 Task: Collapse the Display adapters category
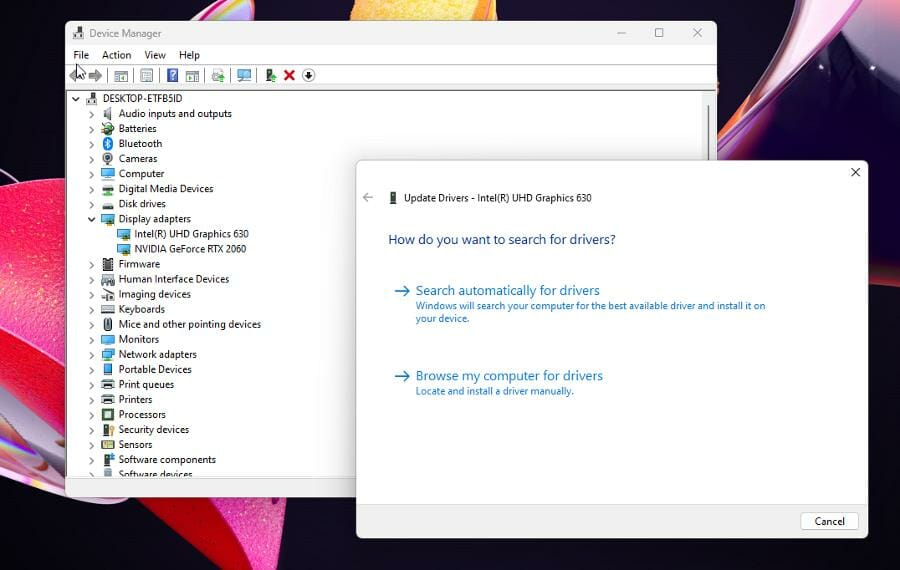click(91, 219)
